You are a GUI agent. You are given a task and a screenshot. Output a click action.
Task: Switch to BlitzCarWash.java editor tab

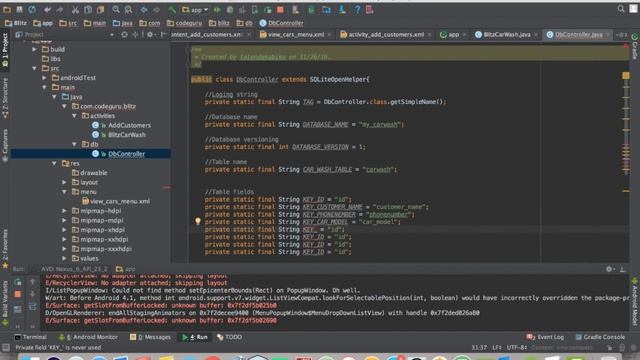point(507,35)
